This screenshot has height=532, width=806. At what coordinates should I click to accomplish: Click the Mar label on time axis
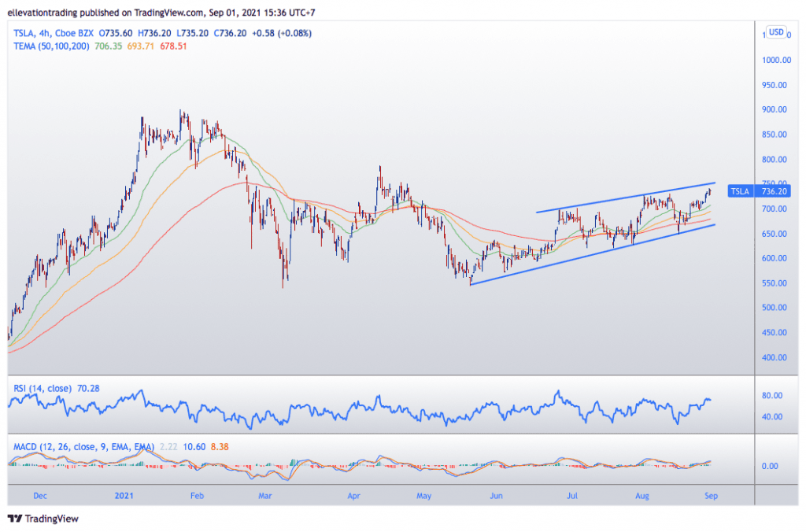[264, 496]
